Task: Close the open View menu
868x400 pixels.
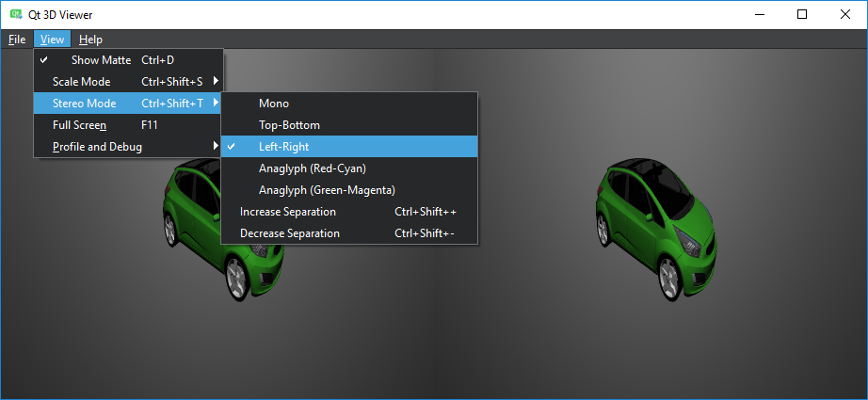Action: 53,40
